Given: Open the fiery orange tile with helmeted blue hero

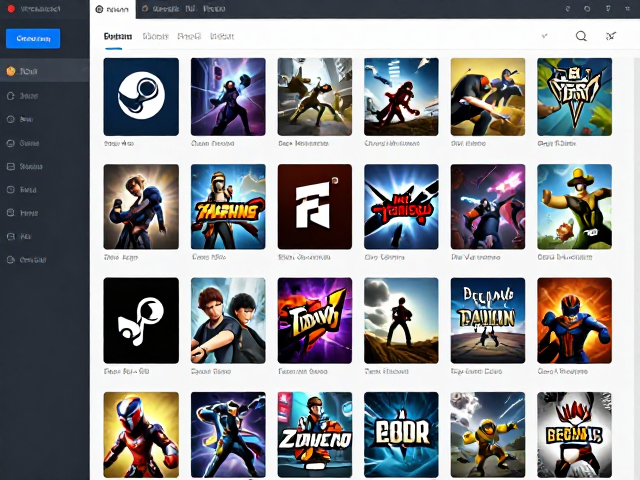Looking at the screenshot, I should tap(574, 320).
